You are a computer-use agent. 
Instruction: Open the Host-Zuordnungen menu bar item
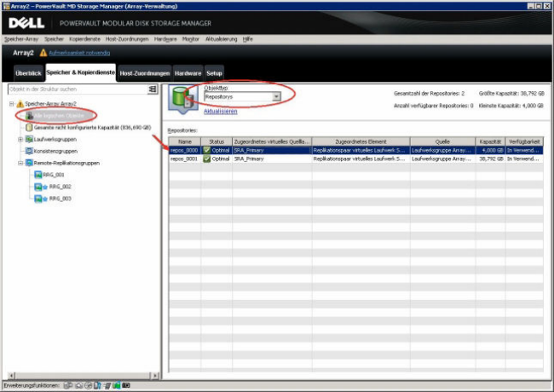(x=127, y=39)
